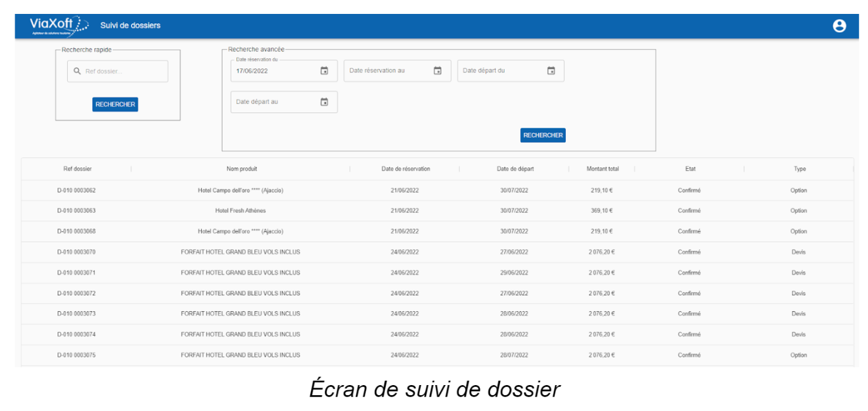Click the search magnifier icon in Ref dossier field

(77, 71)
